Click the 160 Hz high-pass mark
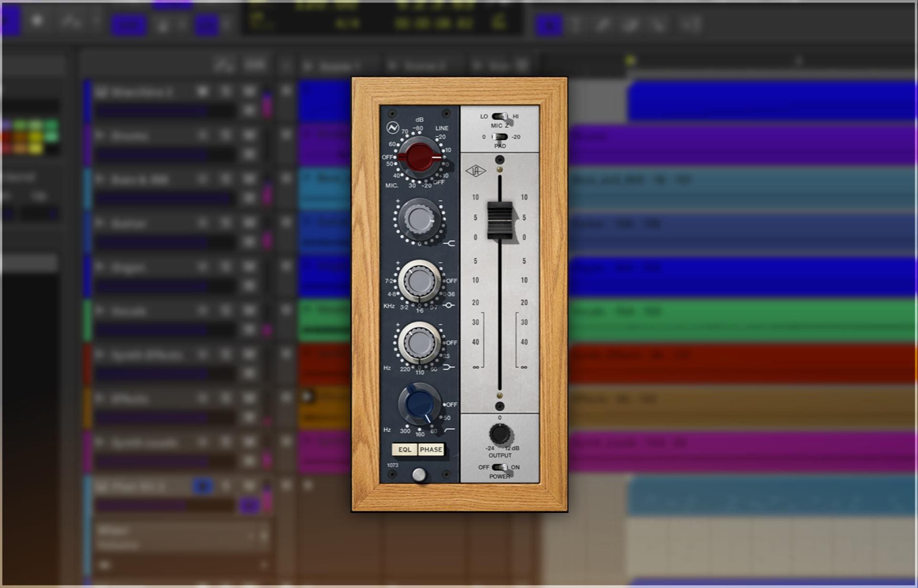The height and width of the screenshot is (588, 918). pos(420,434)
